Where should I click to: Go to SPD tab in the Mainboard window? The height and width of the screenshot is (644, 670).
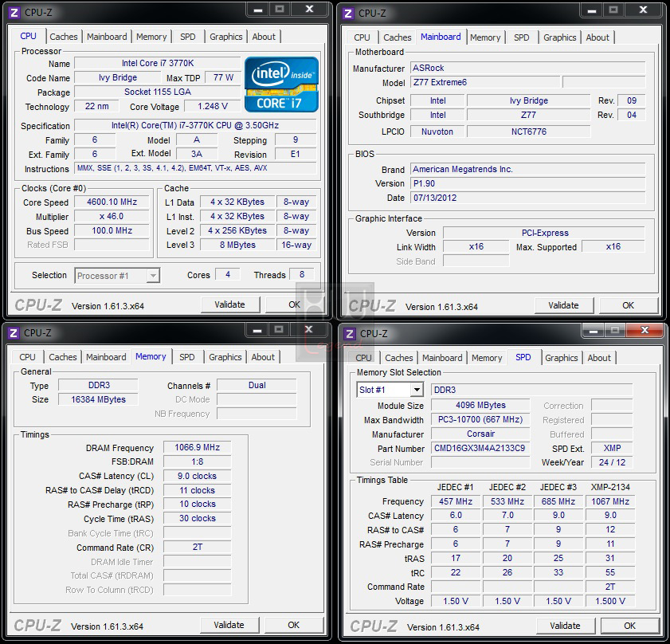tap(521, 37)
